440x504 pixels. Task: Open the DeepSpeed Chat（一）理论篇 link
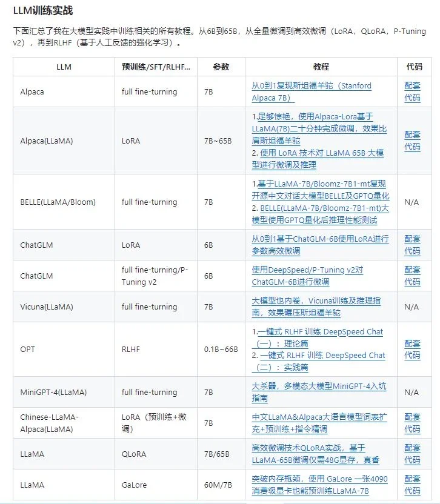pyautogui.click(x=318, y=337)
